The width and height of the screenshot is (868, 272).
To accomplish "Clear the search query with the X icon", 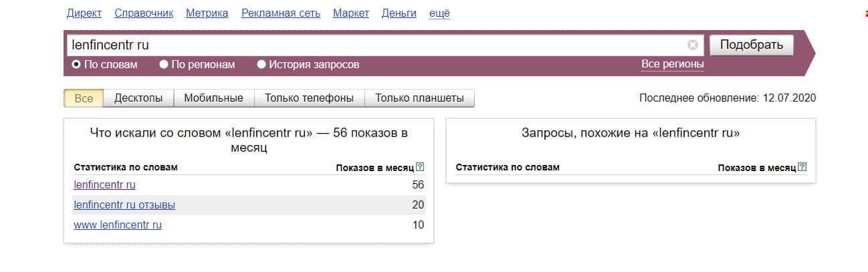I will tap(693, 45).
